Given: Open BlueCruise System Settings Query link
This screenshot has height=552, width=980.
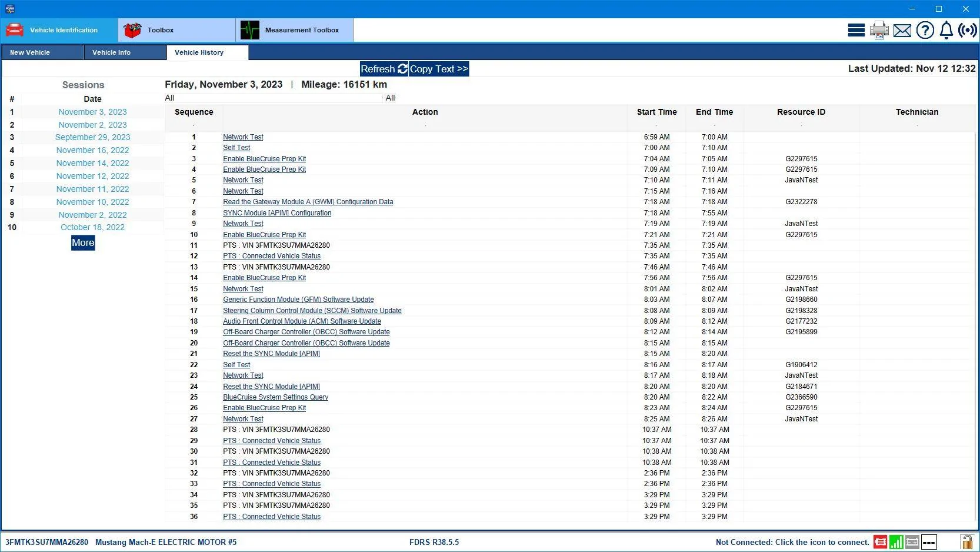Looking at the screenshot, I should 275,397.
